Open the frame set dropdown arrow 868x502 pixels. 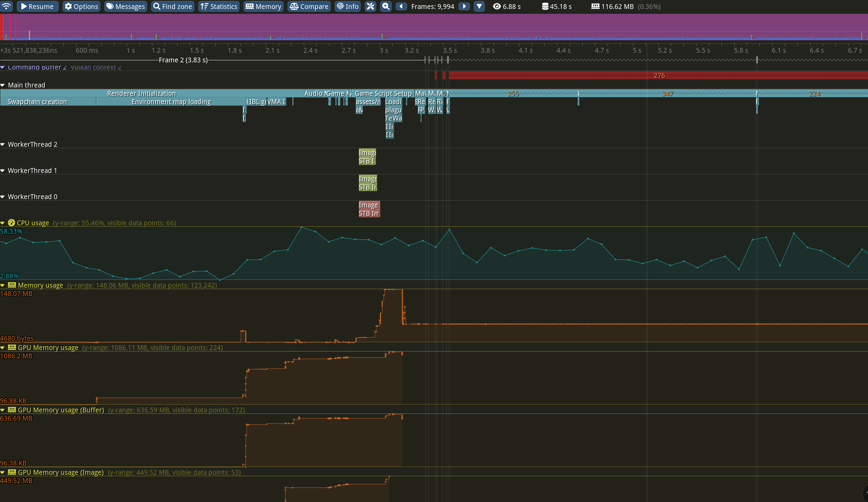[479, 6]
